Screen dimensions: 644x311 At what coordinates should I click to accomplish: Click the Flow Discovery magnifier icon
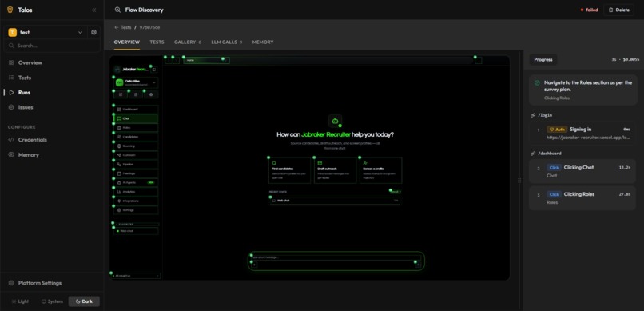point(118,10)
